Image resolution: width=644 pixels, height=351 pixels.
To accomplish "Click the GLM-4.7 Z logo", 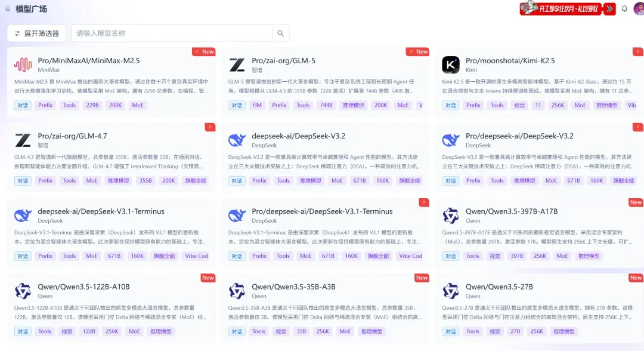I will point(23,140).
